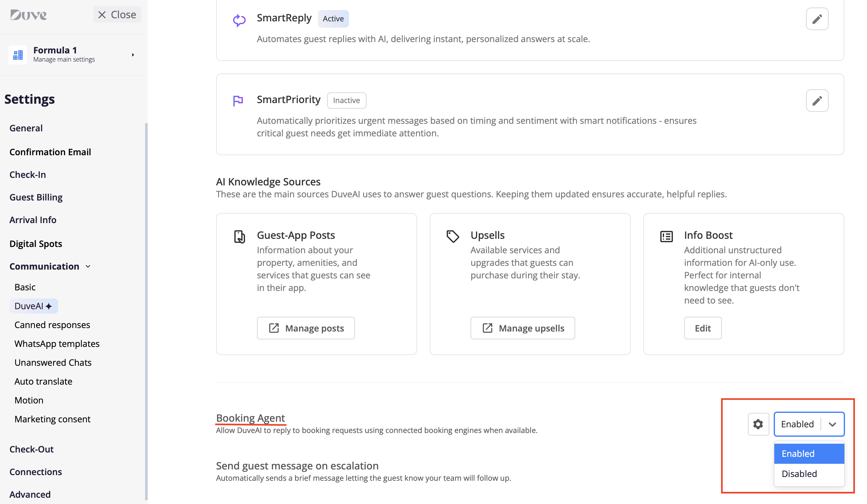The image size is (867, 504).
Task: Click the Formula 1 building icon
Action: [18, 55]
